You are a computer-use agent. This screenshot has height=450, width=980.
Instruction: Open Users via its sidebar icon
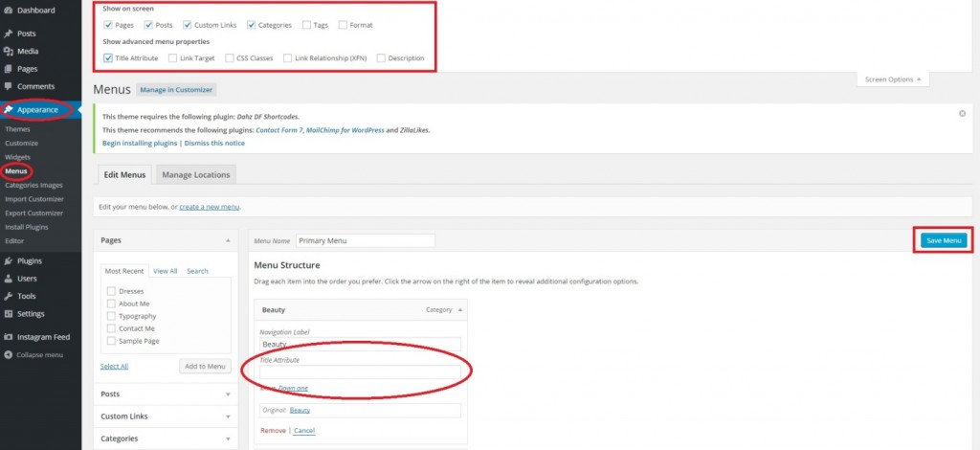(9, 279)
